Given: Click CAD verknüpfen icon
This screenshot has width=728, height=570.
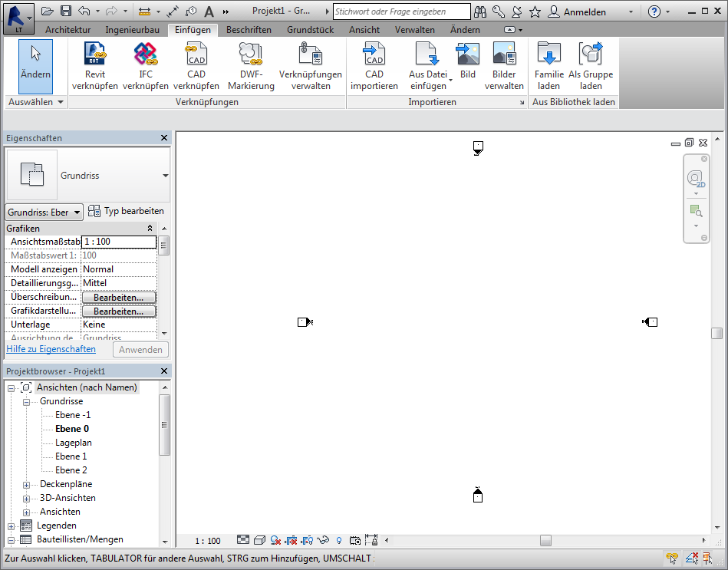Looking at the screenshot, I should pyautogui.click(x=196, y=54).
